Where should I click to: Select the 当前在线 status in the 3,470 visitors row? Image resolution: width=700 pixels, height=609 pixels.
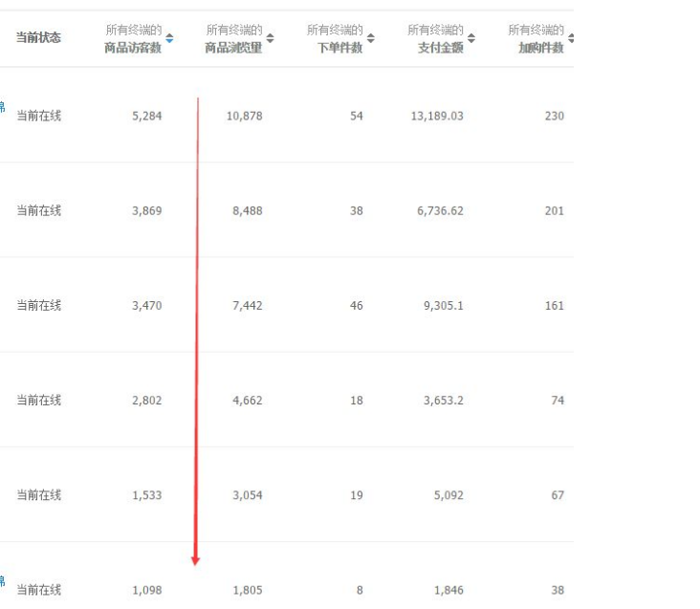click(38, 305)
